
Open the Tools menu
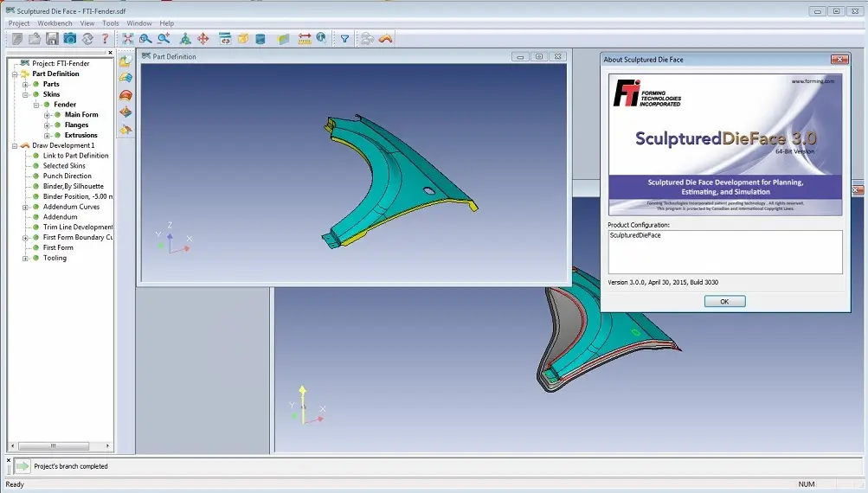click(x=111, y=23)
